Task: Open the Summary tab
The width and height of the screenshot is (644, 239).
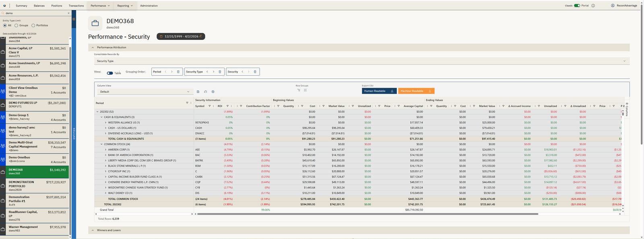Action: coord(21,6)
